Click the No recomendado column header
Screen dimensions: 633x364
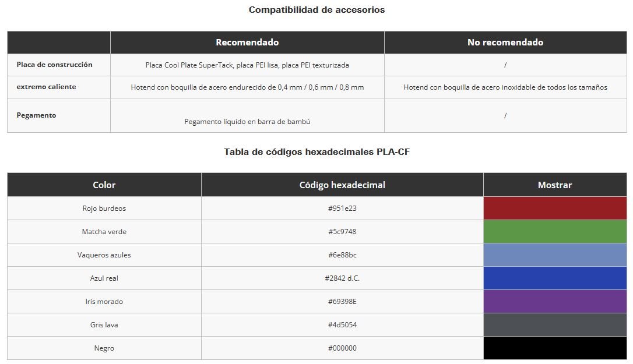[x=505, y=43]
